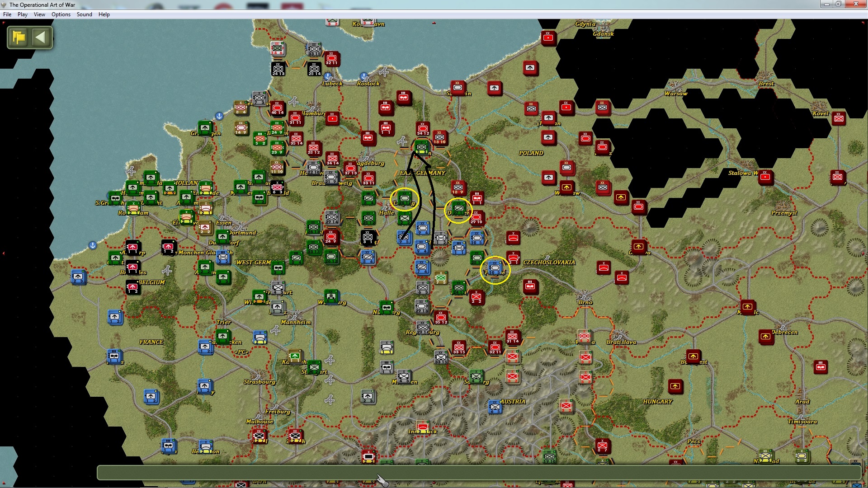Image resolution: width=868 pixels, height=488 pixels.
Task: Click the Hamburg city label
Action: coord(314,113)
